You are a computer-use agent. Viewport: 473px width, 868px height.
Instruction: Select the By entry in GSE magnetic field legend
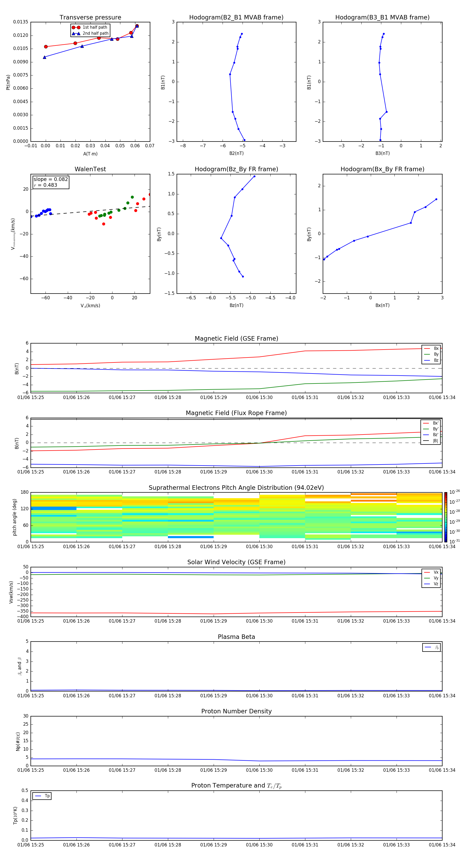pos(431,355)
